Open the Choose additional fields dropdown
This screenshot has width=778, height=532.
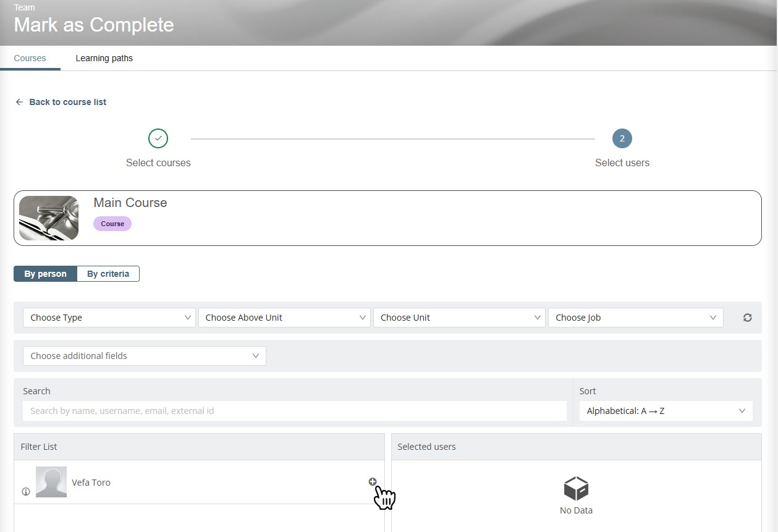coord(144,356)
